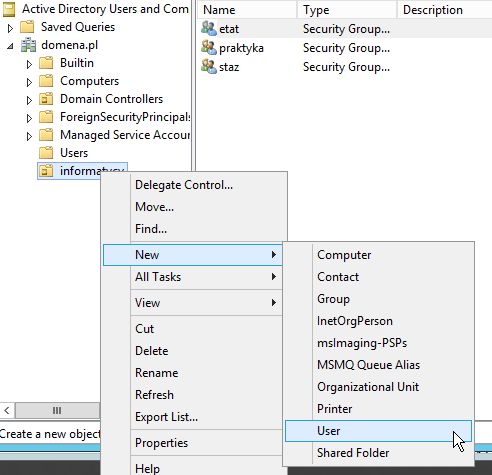Click the ForeignSecurityPrincipals folder icon
492x475 pixels.
pos(46,117)
